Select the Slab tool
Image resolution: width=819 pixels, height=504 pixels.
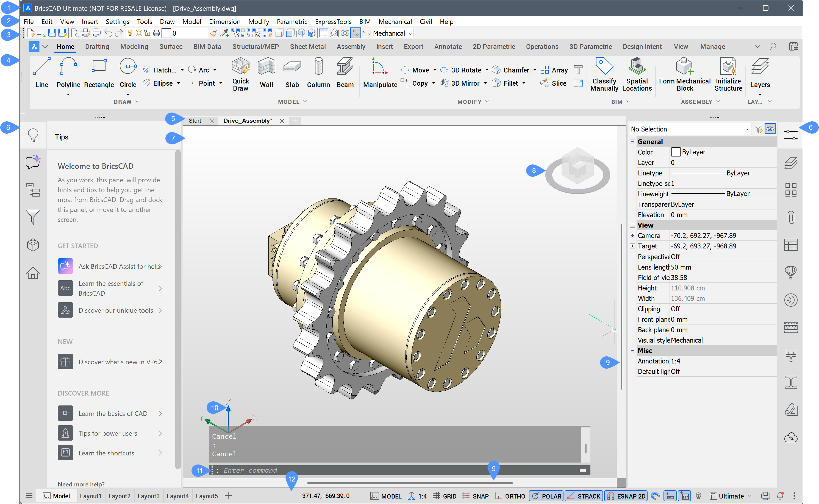[292, 73]
